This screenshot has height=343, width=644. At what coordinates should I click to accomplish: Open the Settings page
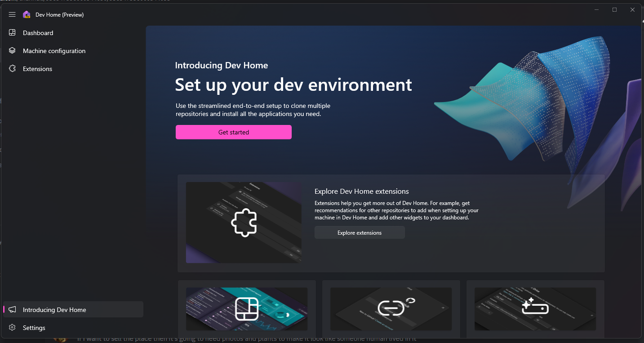tap(34, 328)
